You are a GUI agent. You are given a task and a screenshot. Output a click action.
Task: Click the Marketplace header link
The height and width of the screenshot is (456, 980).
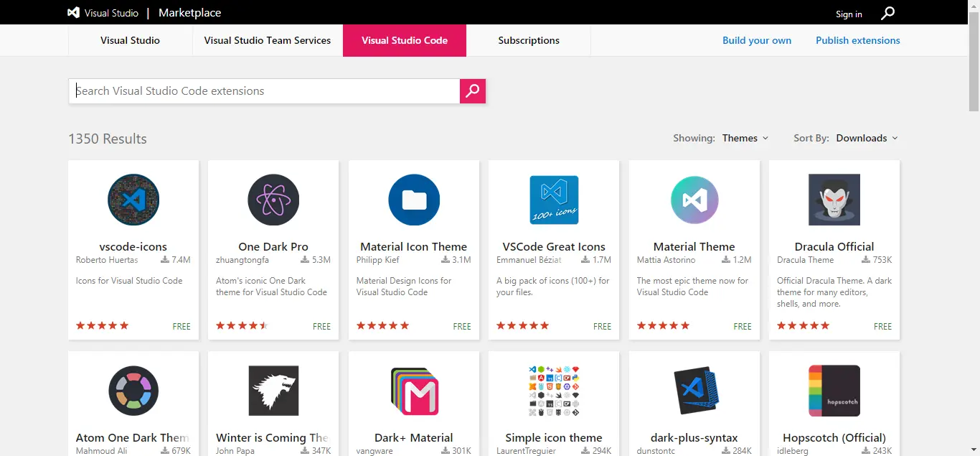pyautogui.click(x=189, y=13)
